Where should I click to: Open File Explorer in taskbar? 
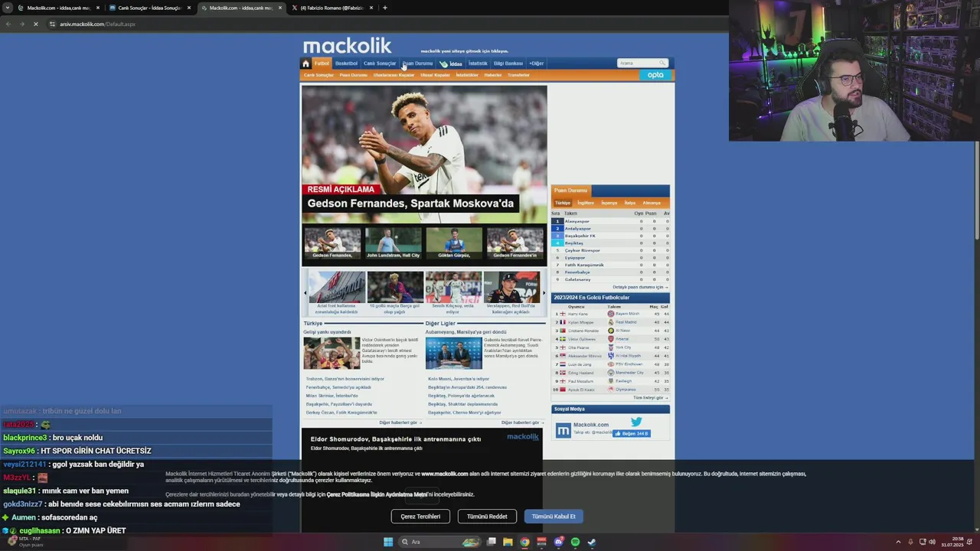tap(508, 542)
